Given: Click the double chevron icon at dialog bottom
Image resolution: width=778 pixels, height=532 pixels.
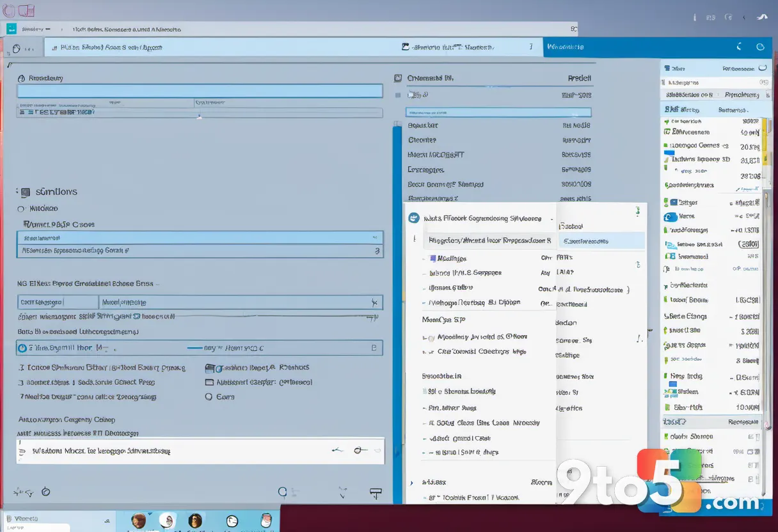Looking at the screenshot, I should (344, 492).
